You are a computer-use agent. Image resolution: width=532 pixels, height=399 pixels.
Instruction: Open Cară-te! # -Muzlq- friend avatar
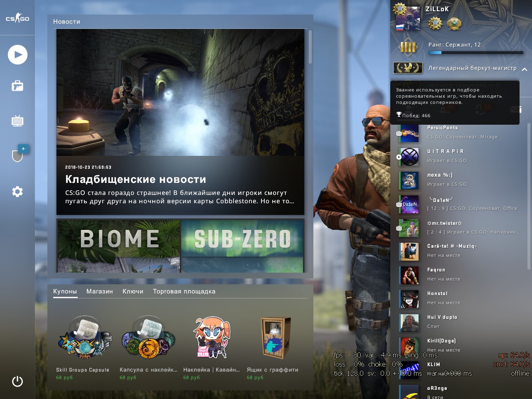409,252
